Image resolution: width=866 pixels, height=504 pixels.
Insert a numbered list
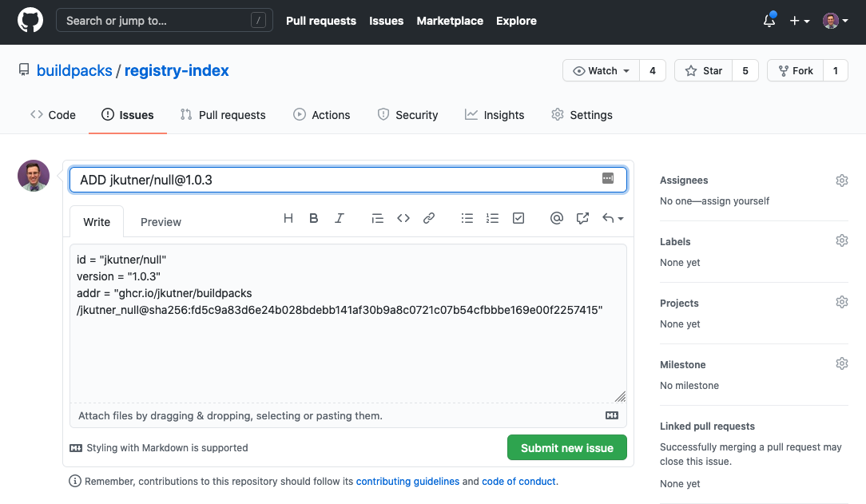(493, 218)
